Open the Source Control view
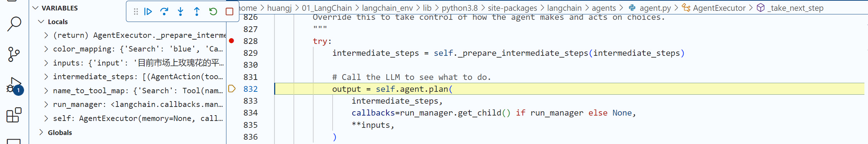 (x=14, y=54)
